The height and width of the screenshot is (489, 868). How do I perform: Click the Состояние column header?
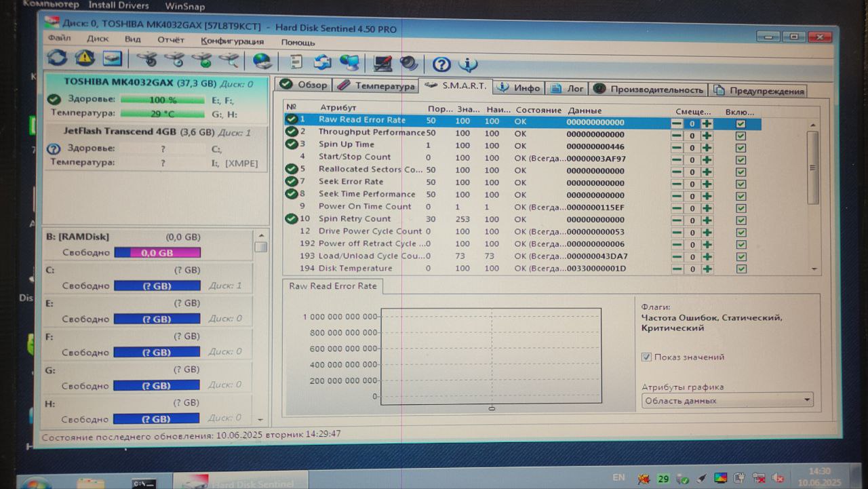538,110
